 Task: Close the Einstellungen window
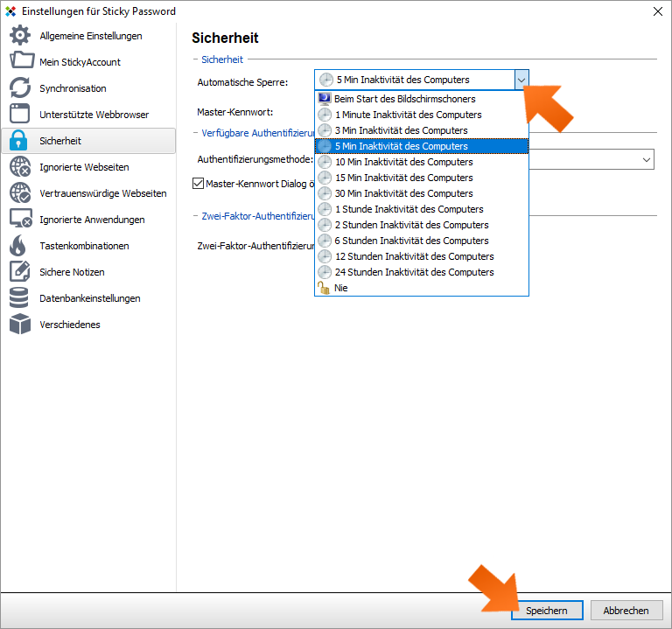(658, 11)
